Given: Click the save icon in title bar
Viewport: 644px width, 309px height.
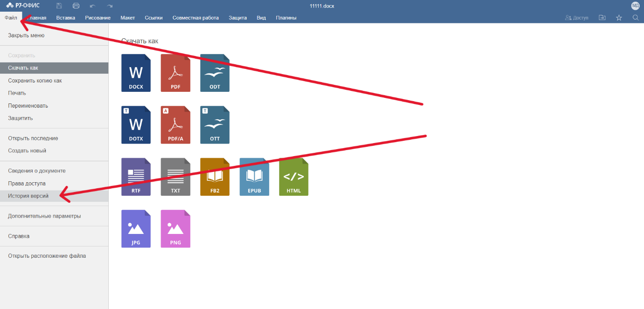Looking at the screenshot, I should pyautogui.click(x=59, y=6).
